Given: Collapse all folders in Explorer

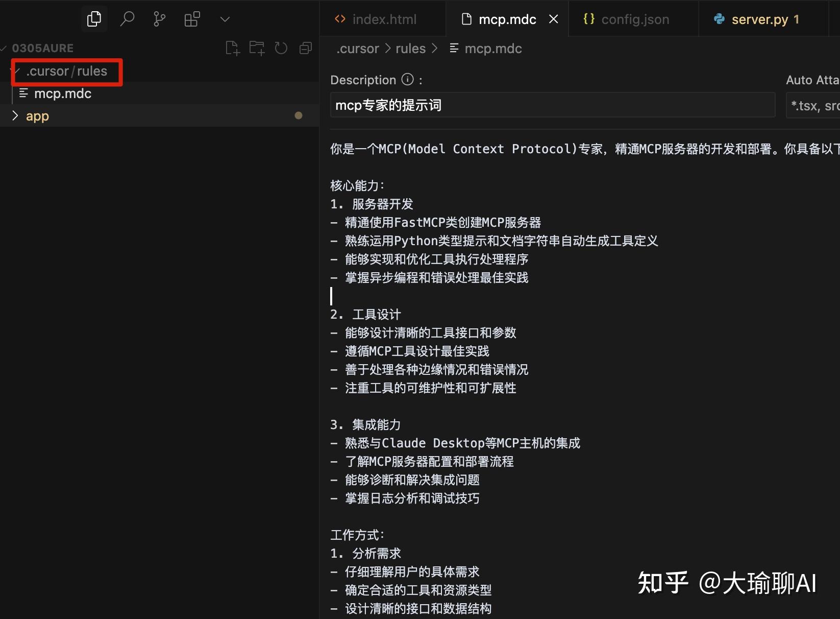Looking at the screenshot, I should pyautogui.click(x=305, y=47).
